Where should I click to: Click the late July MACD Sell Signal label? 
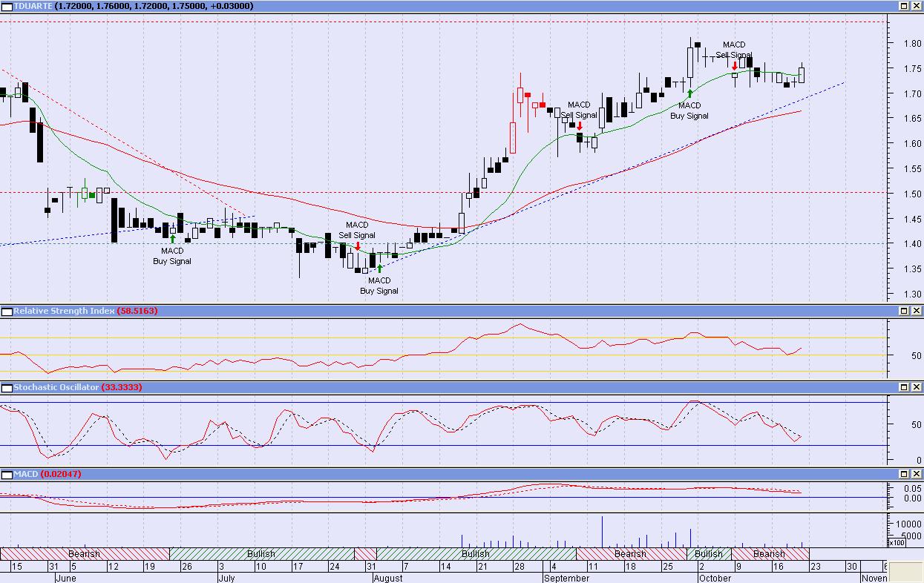click(x=357, y=230)
